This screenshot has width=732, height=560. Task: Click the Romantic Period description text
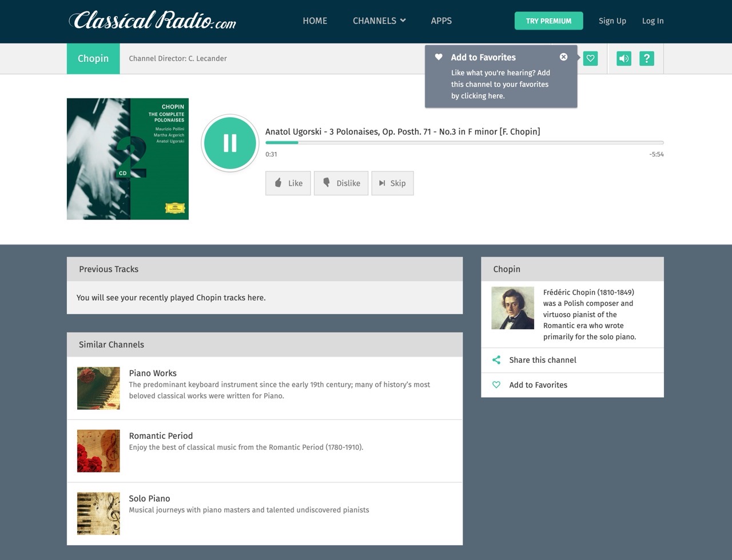(246, 447)
